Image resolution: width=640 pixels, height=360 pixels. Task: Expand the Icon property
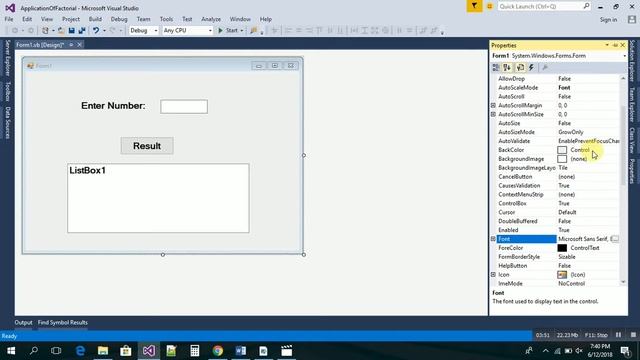click(x=493, y=275)
